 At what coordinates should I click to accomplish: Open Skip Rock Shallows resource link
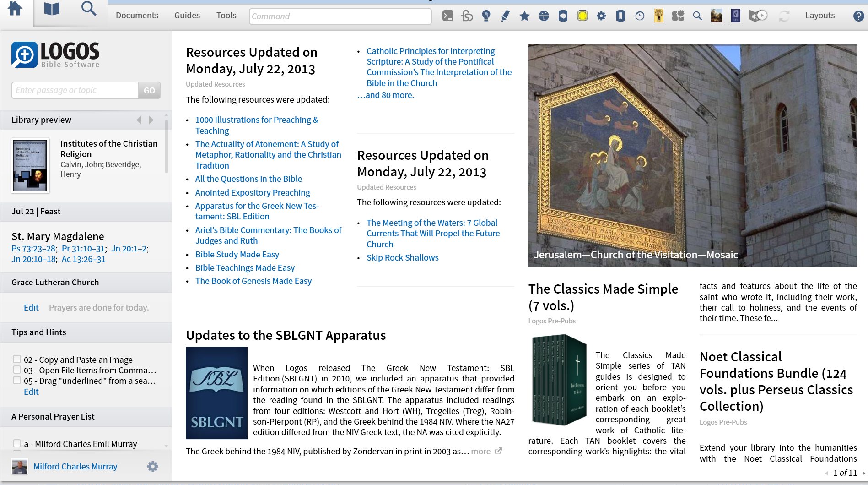coord(402,258)
